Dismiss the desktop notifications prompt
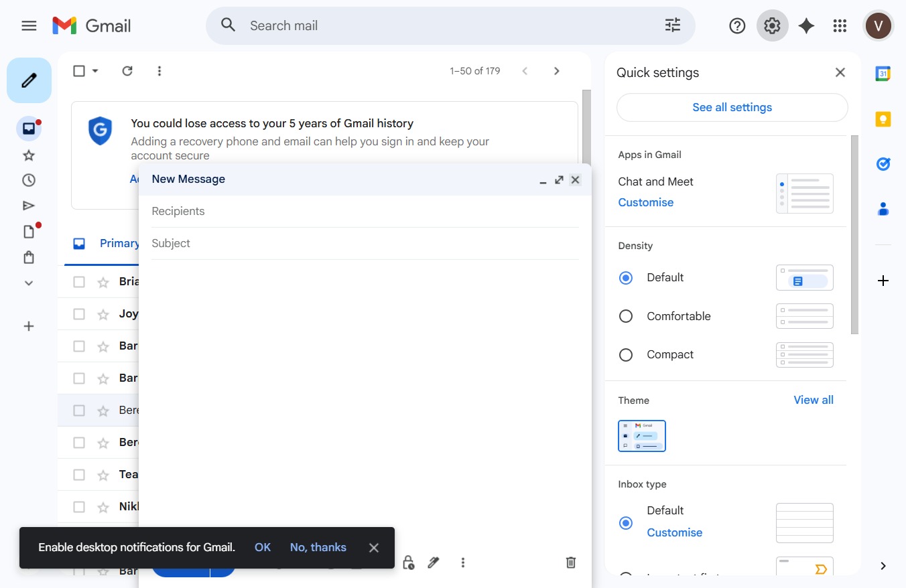 [374, 548]
